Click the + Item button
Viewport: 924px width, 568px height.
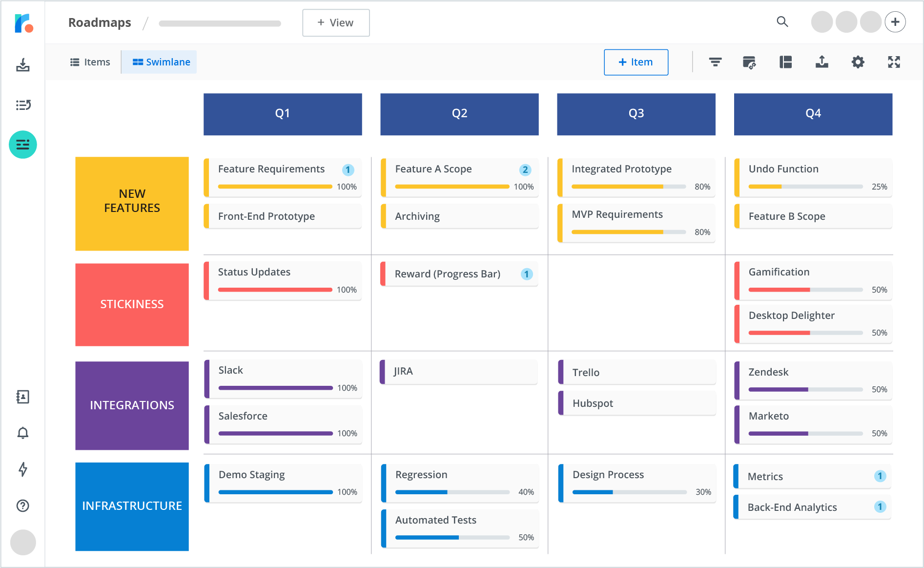click(x=636, y=62)
